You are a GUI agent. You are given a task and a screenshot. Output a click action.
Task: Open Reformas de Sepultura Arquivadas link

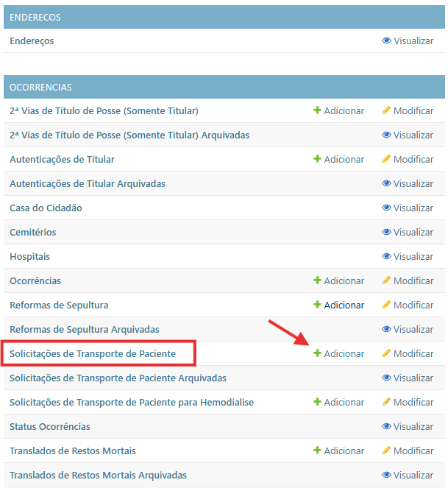[84, 329]
